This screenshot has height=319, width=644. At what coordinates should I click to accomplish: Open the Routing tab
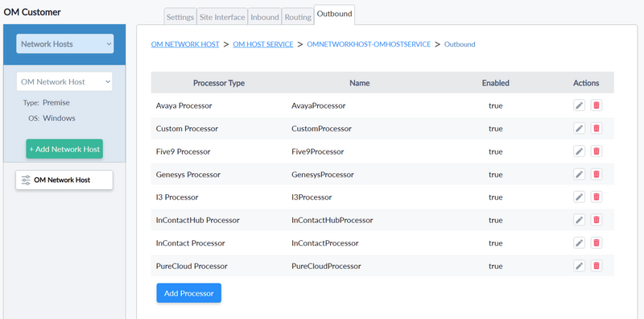(x=298, y=17)
